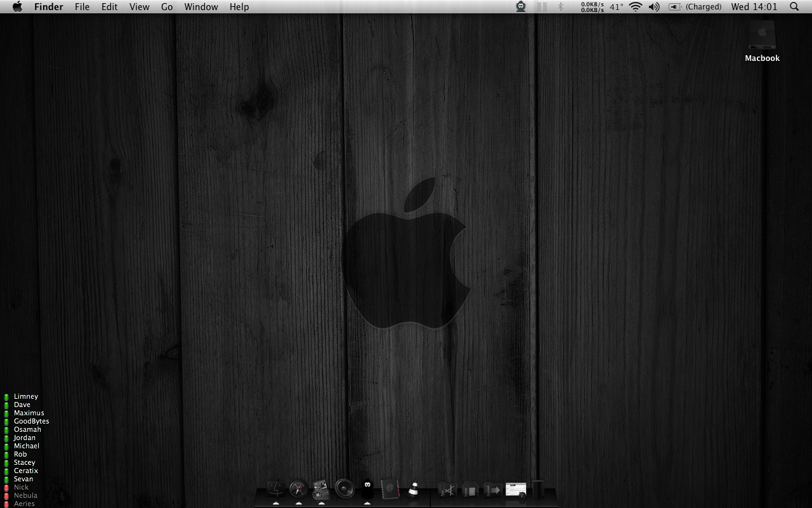Viewport: 812px width, 508px height.
Task: Open the Finder menu
Action: tap(48, 6)
